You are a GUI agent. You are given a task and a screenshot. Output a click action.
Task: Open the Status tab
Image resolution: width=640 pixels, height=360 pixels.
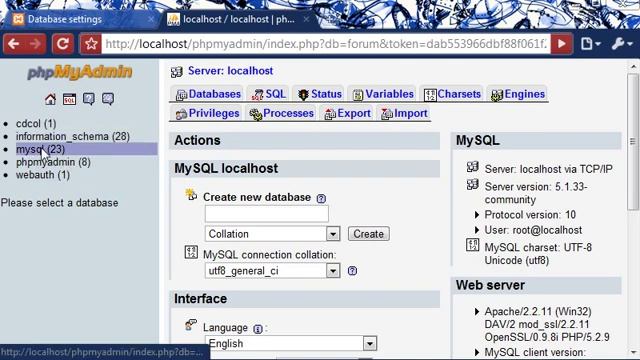click(x=320, y=94)
